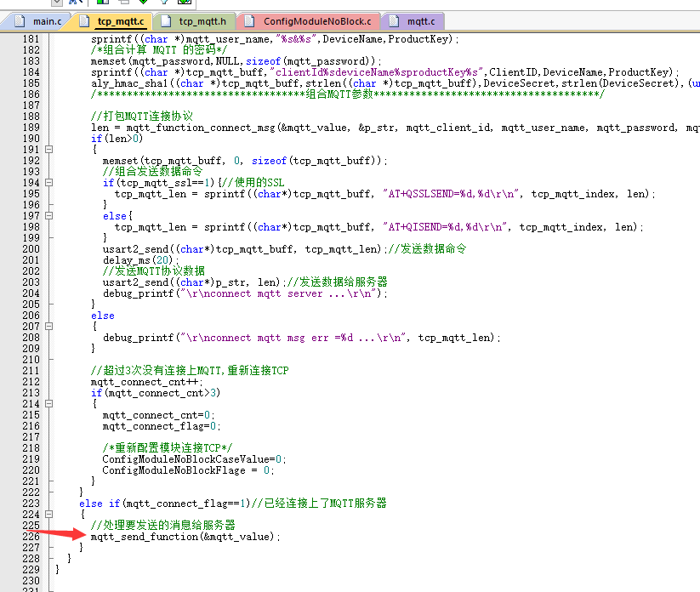Viewport: 700px width, 592px height.
Task: Collapse the SSL if-block at line 194
Action: click(49, 183)
